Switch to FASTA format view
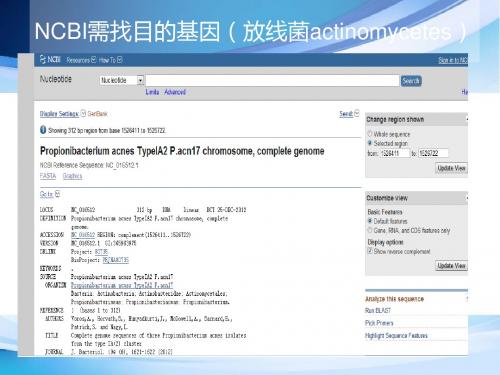This screenshot has width=500, height=375. (48, 176)
